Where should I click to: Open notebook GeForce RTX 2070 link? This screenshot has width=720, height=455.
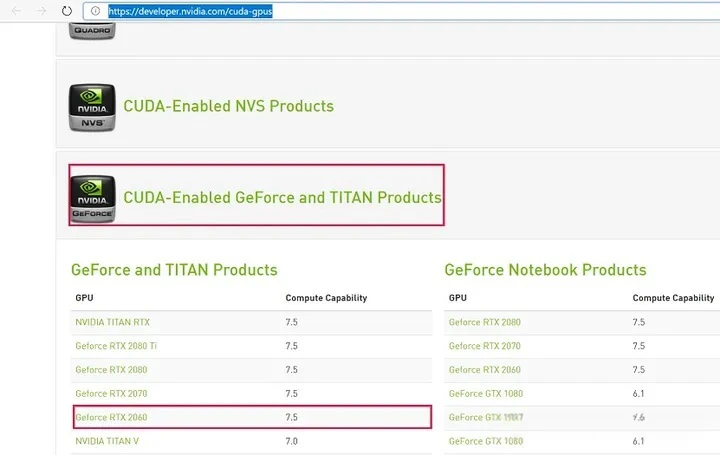point(484,346)
